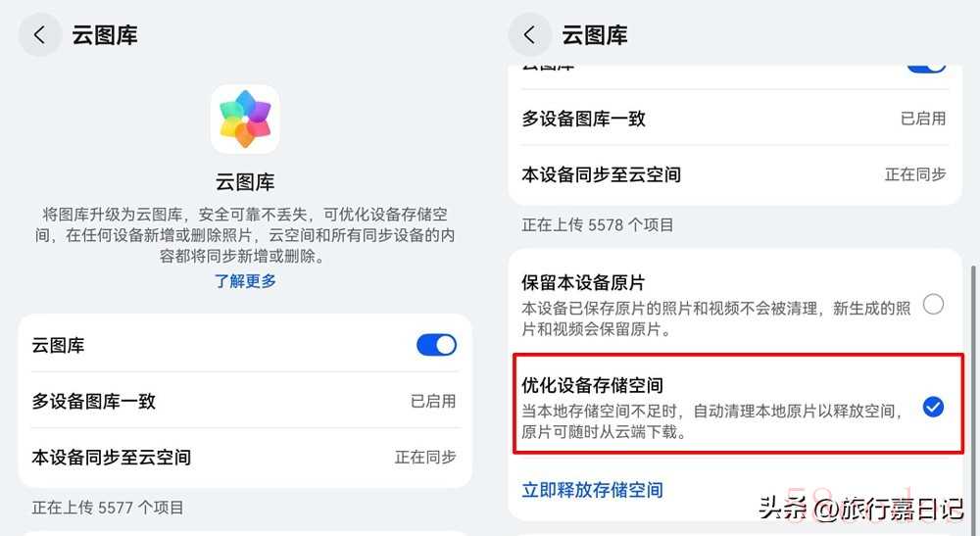980x536 pixels.
Task: Toggle the partially hidden switch in the right panel
Action: [x=926, y=67]
